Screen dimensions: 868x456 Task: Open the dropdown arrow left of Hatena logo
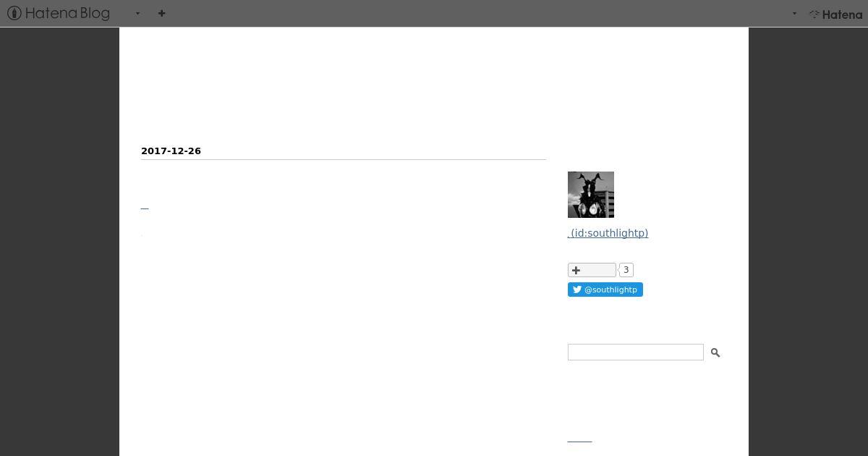point(794,13)
